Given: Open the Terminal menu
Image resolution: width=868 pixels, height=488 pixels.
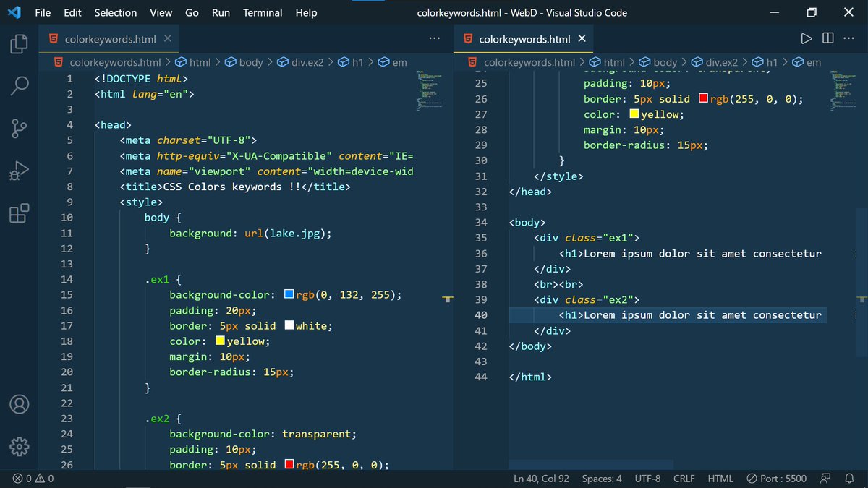Looking at the screenshot, I should [263, 12].
